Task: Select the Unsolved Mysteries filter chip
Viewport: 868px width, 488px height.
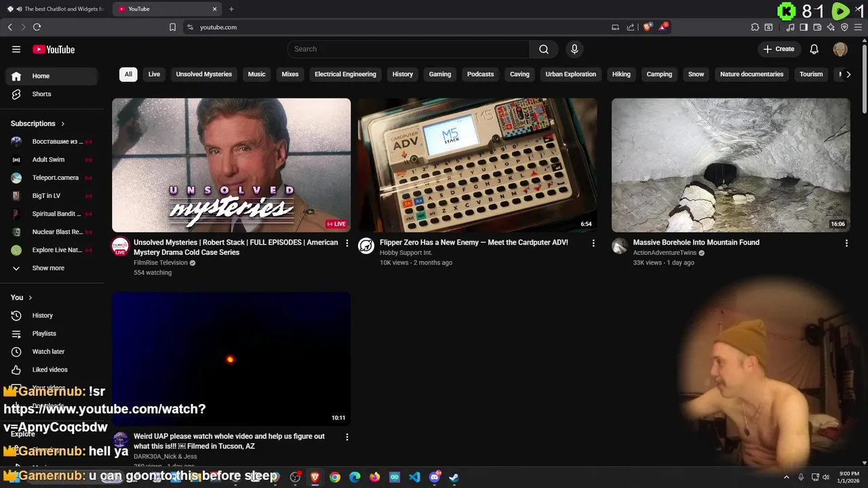Action: coord(204,74)
